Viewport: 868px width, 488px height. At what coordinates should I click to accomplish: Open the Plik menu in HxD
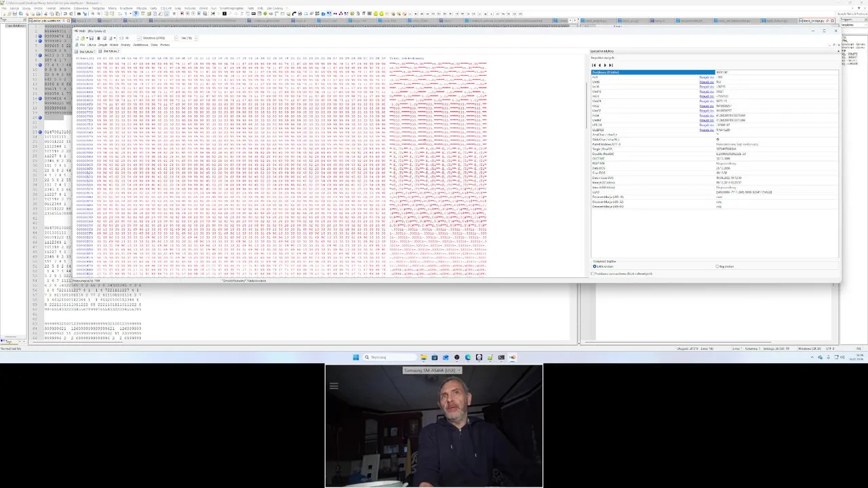(82, 45)
